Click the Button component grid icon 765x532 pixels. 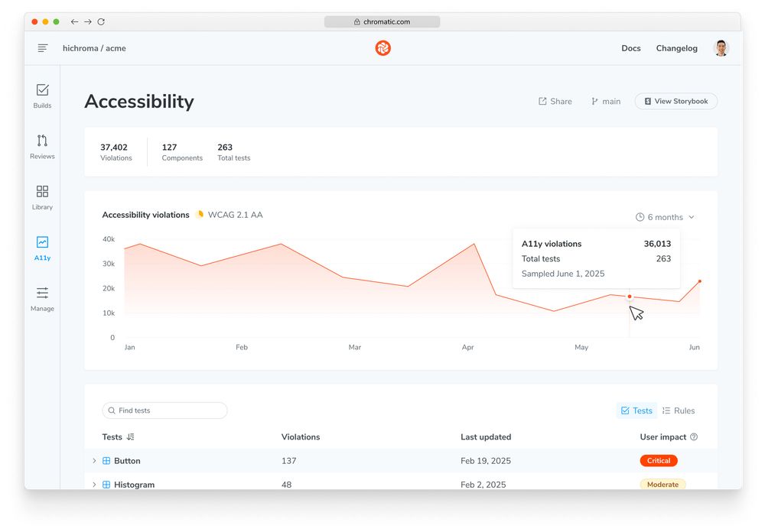coord(106,461)
